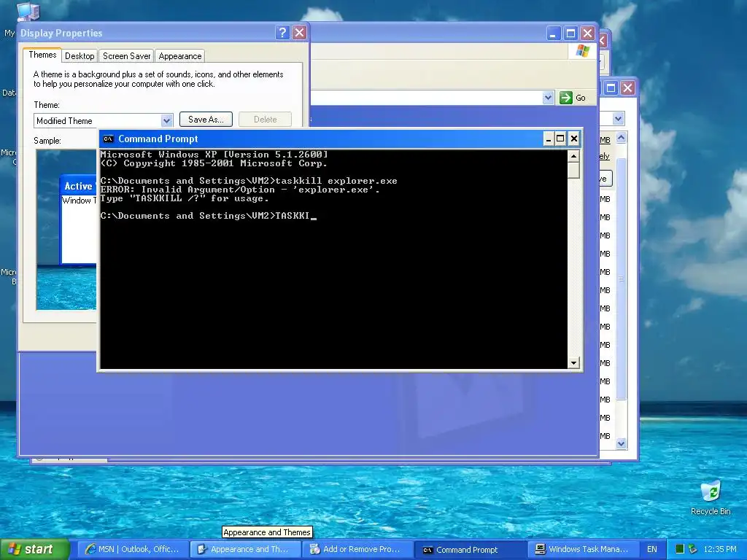Click the green CPU usage tray icon
Viewport: 747px width, 560px height.
(x=680, y=549)
